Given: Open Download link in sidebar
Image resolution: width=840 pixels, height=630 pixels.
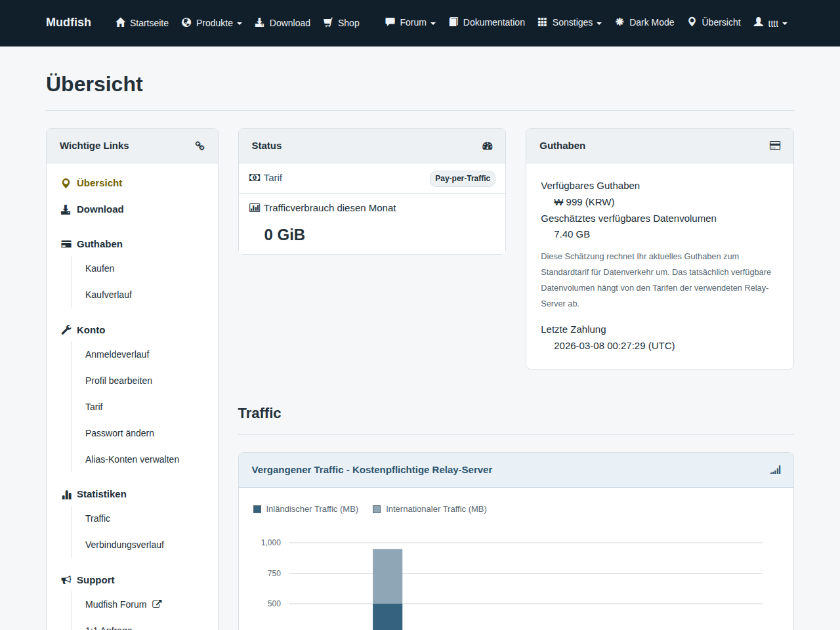Looking at the screenshot, I should (100, 209).
